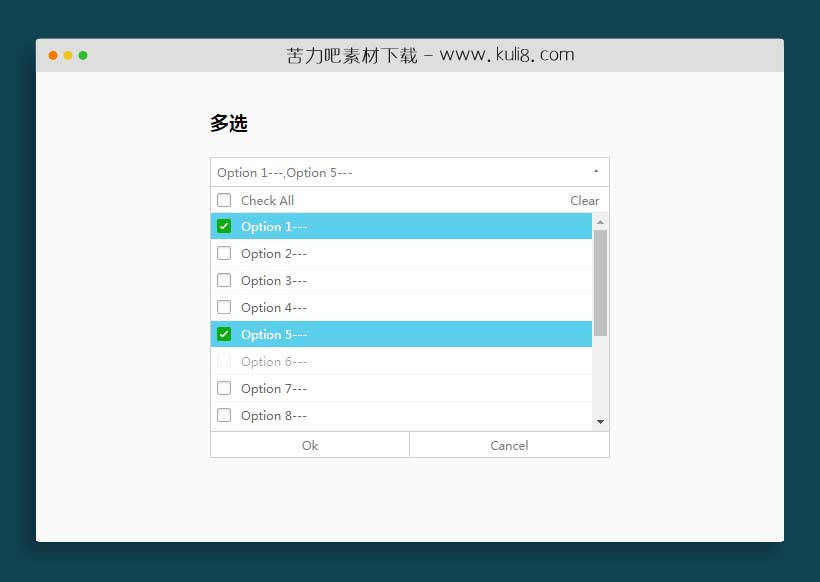Click the orange traffic light button
The width and height of the screenshot is (820, 582).
tap(52, 55)
